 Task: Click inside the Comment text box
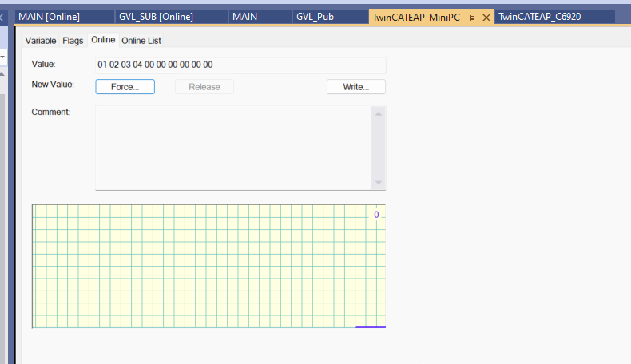(x=233, y=148)
